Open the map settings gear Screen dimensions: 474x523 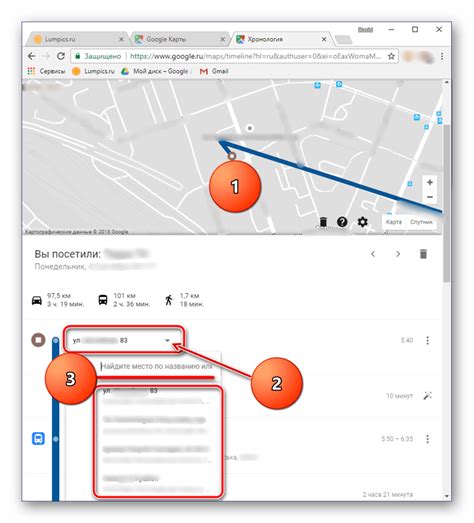(363, 222)
